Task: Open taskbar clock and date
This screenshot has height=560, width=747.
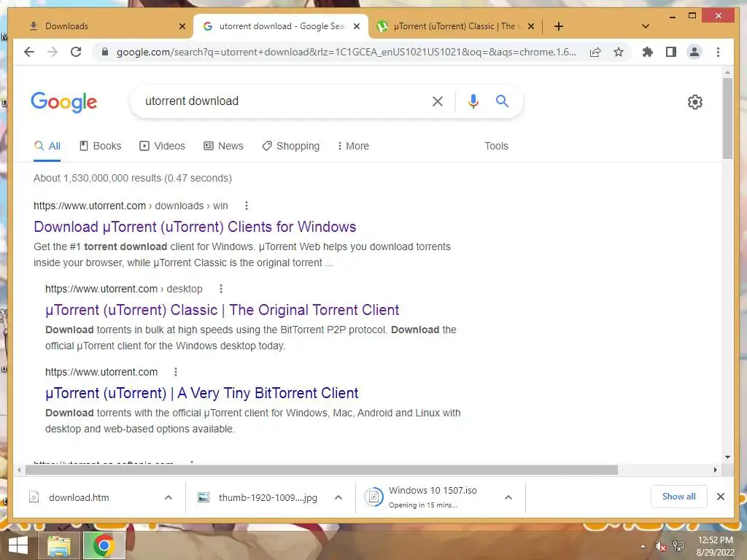Action: (x=715, y=546)
